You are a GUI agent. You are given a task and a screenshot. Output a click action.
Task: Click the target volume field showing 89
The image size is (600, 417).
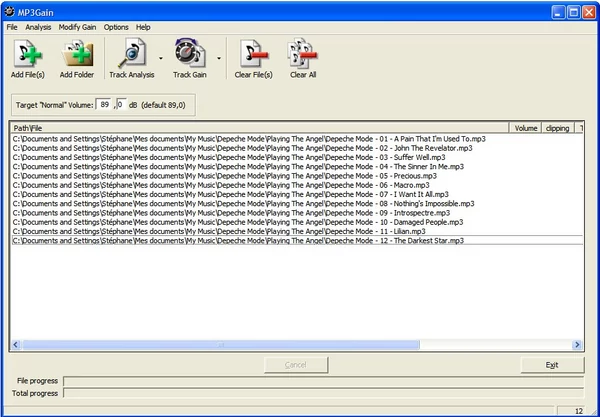tap(104, 104)
